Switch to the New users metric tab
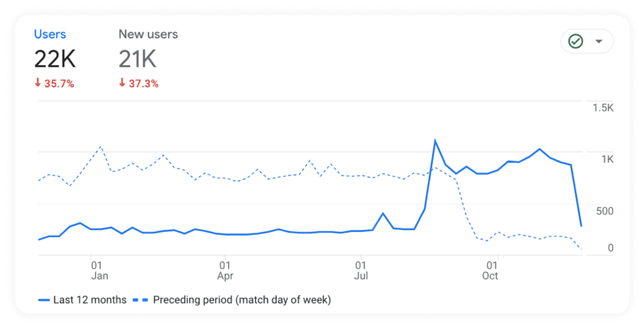 pos(148,35)
